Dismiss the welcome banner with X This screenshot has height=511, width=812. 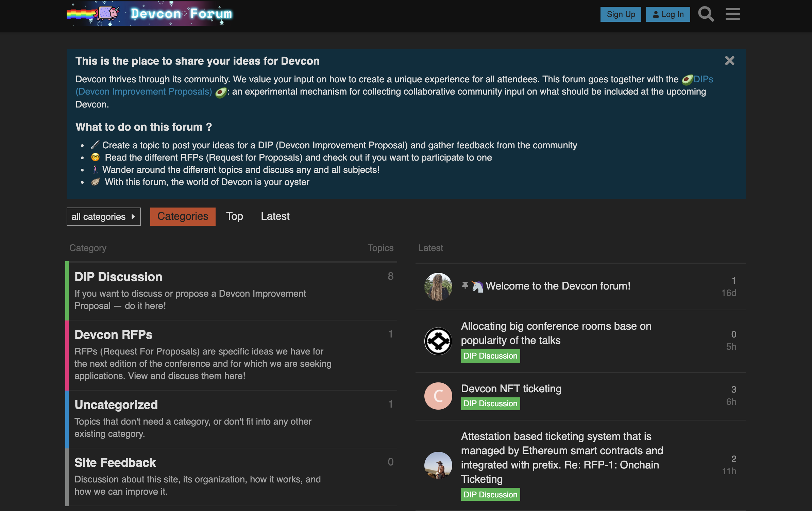click(729, 61)
